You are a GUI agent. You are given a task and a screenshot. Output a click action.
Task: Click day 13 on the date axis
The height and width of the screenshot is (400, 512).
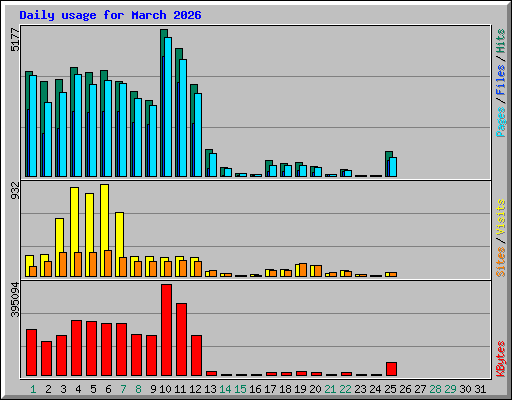210,389
